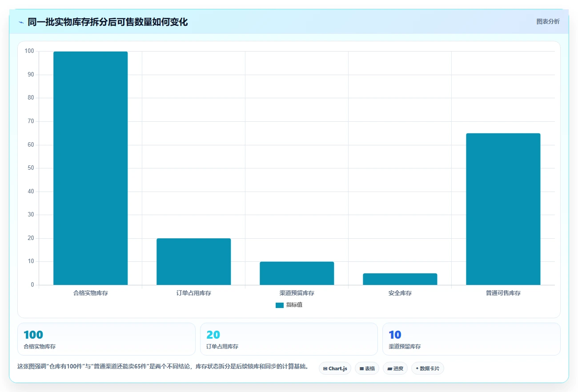Select the 表格 tag chip
Viewport: 578px width, 392px height.
point(367,368)
